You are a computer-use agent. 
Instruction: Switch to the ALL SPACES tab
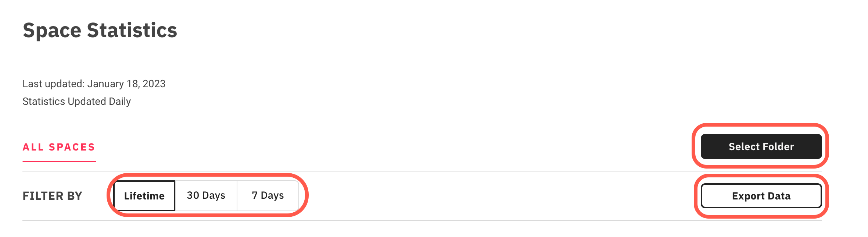(x=59, y=147)
